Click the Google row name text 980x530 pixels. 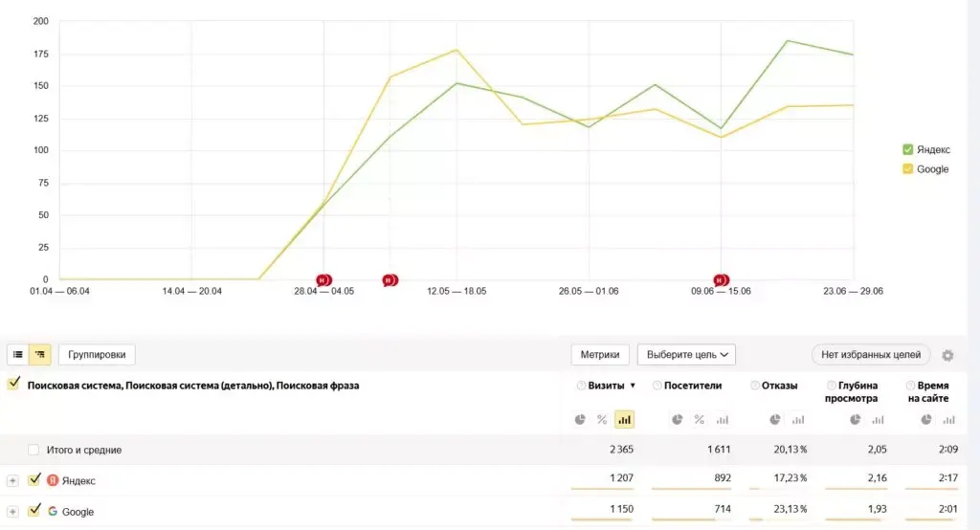pos(78,512)
